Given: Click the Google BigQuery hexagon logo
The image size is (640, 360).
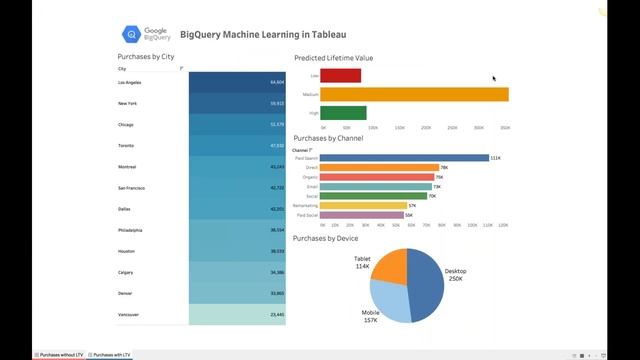Looking at the screenshot, I should click(x=131, y=35).
